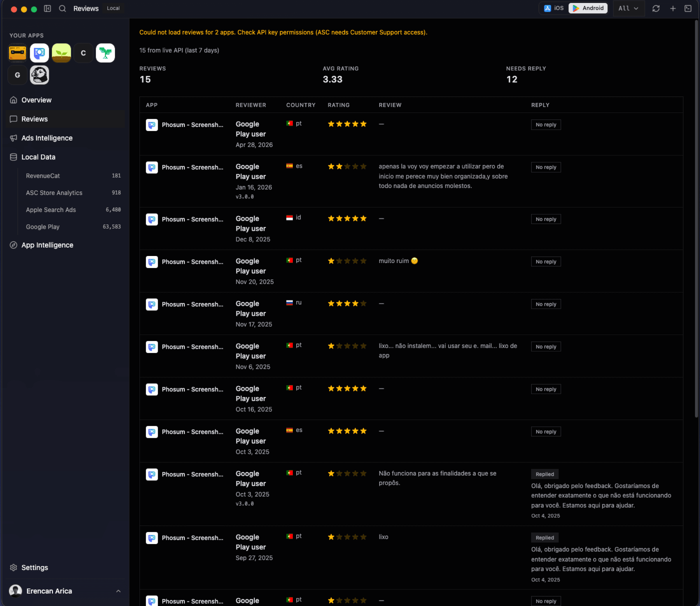
Task: Select RevenueCat data source
Action: tap(73, 176)
